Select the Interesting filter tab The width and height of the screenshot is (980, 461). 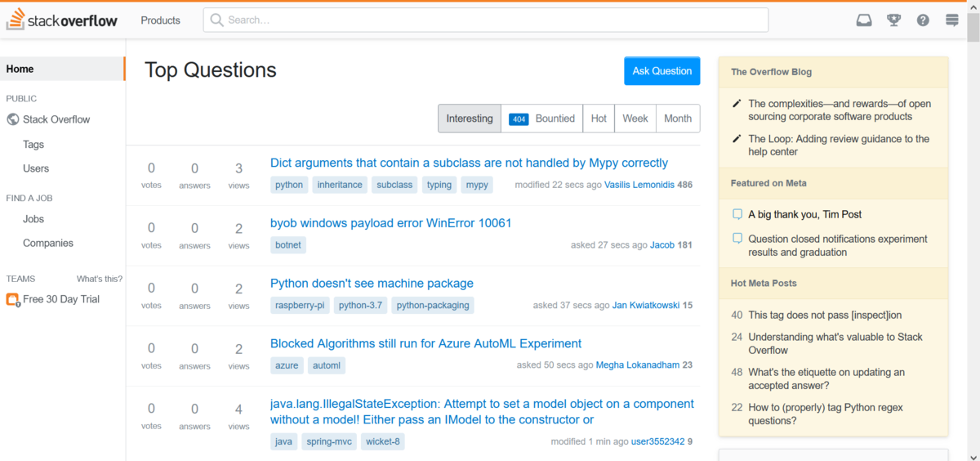pyautogui.click(x=469, y=119)
